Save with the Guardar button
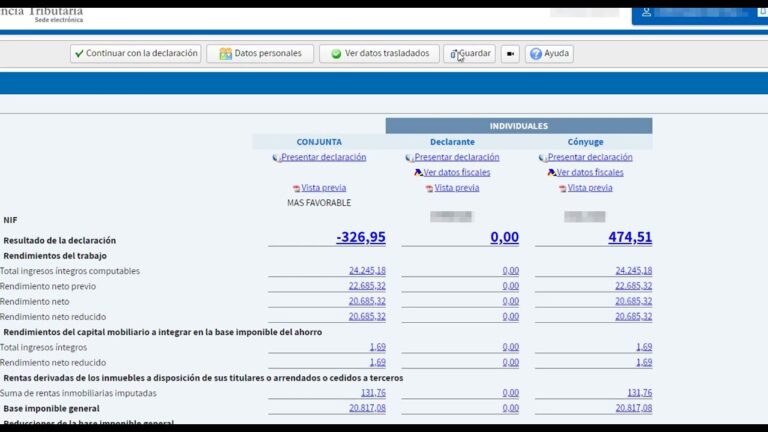Image resolution: width=768 pixels, height=432 pixels. (469, 53)
